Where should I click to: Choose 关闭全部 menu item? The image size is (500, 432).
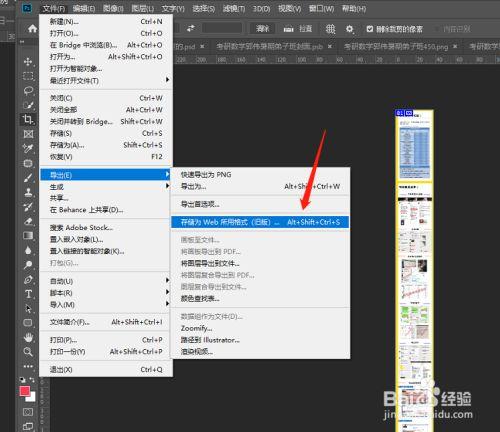point(106,110)
